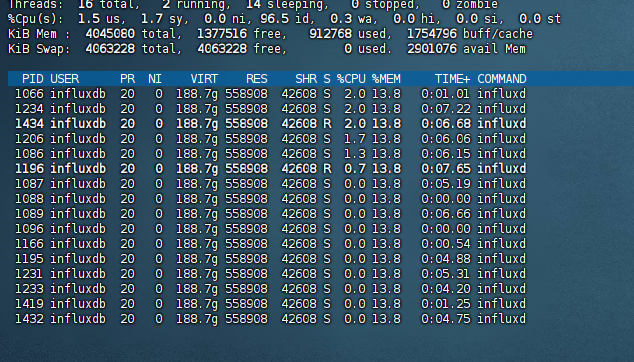
Task: Click the 0:00.54 time value
Action: click(446, 243)
